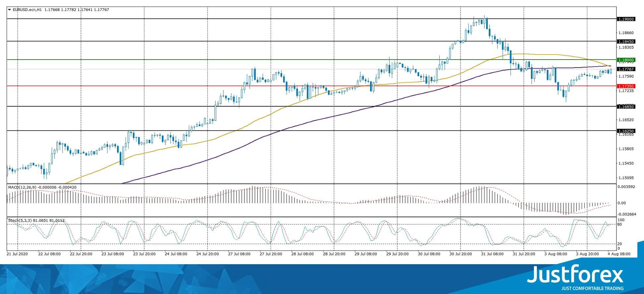Click the 1.18660 price axis value

click(x=626, y=33)
